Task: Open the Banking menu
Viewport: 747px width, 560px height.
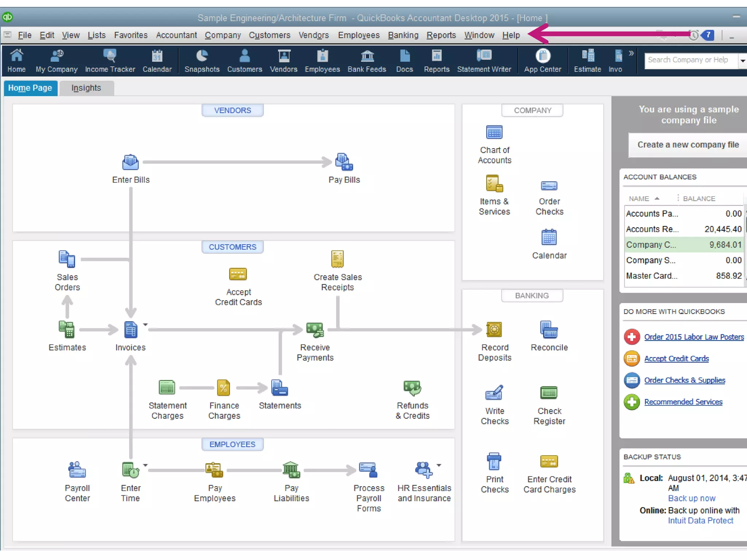Action: 403,35
